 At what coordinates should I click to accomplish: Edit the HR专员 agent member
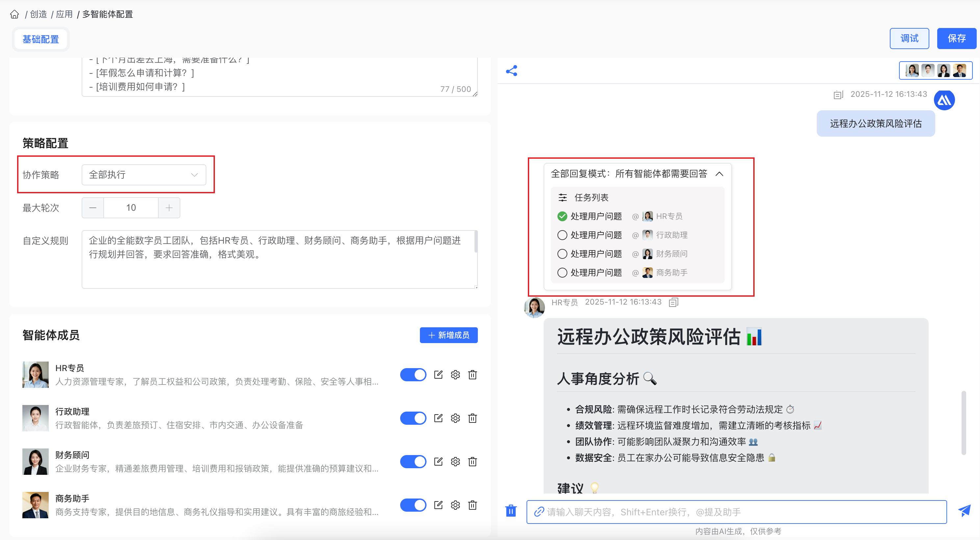438,375
